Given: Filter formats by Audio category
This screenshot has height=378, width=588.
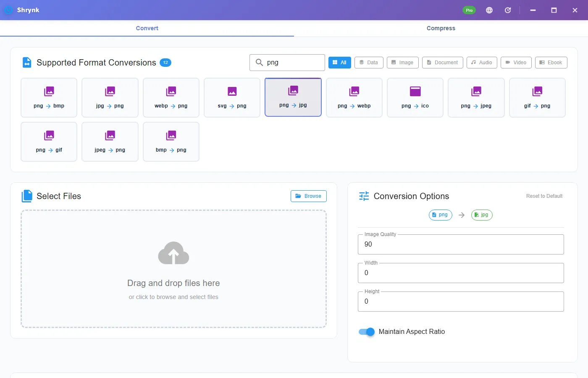Looking at the screenshot, I should (482, 63).
